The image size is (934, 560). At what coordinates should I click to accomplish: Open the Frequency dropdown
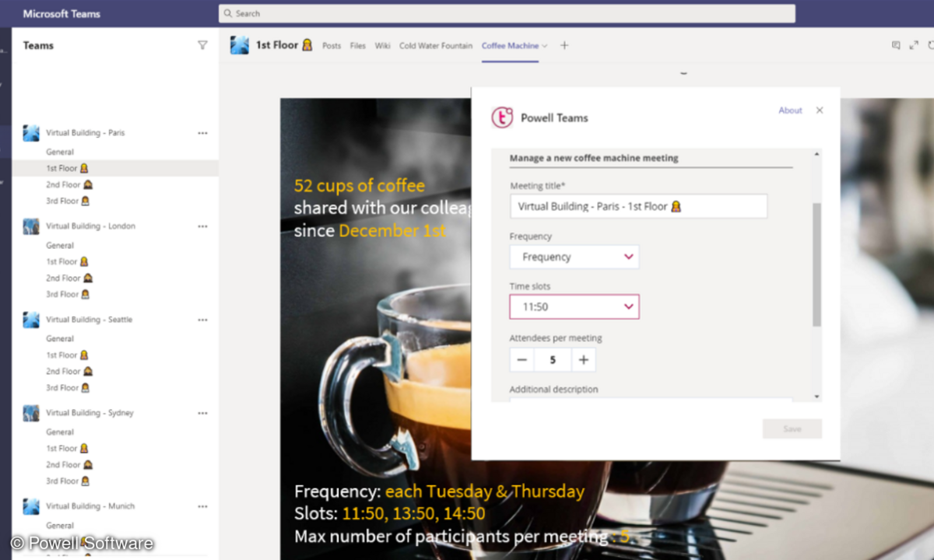(x=574, y=257)
